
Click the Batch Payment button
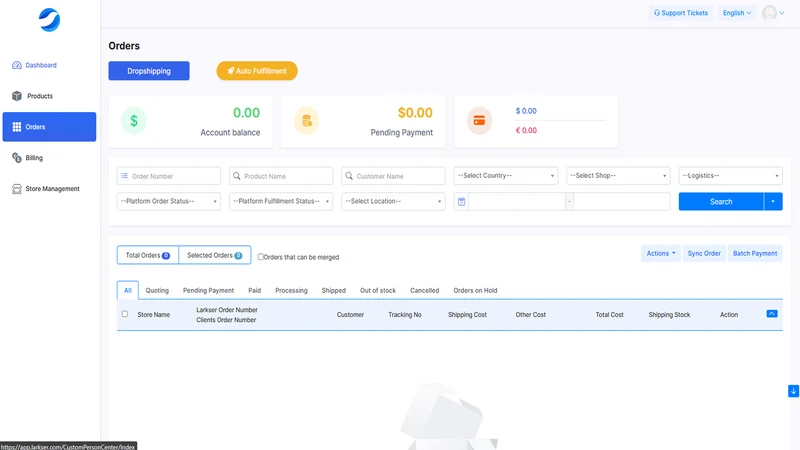pos(755,254)
